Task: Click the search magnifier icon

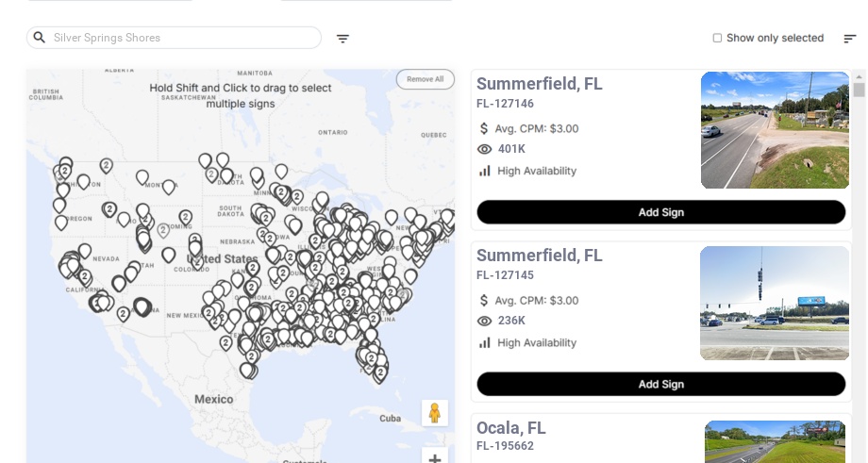Action: point(39,38)
